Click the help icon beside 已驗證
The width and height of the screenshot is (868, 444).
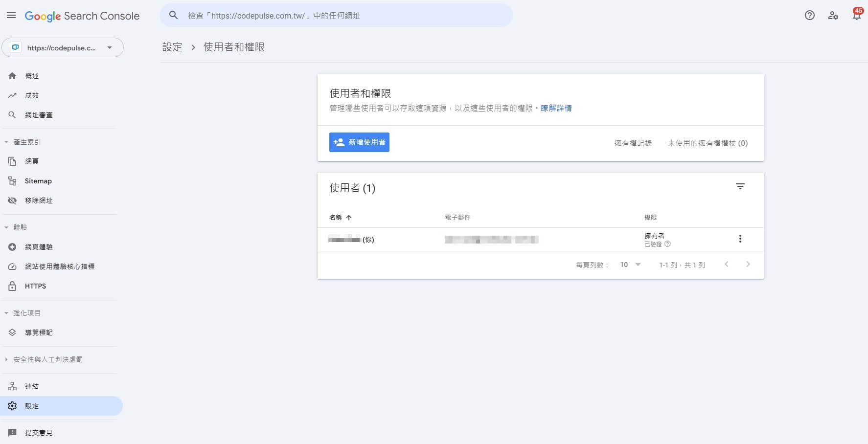(x=667, y=244)
